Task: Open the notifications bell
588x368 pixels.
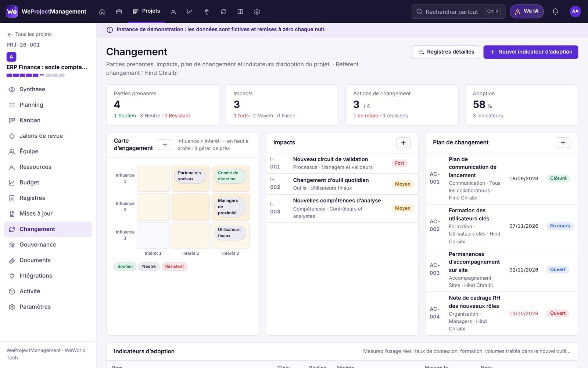Action: coord(555,11)
